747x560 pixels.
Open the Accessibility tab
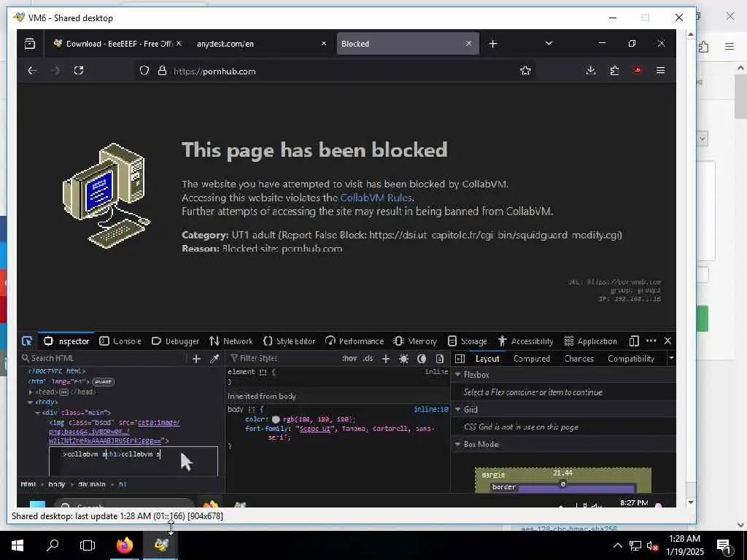pos(525,341)
